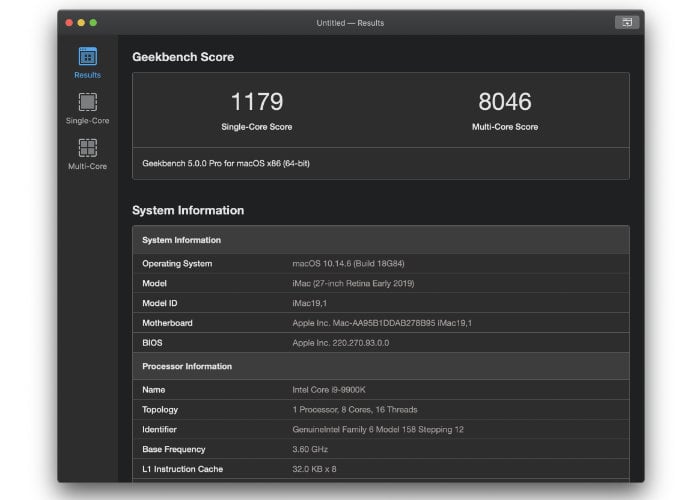Click the upload results toolbar icon
This screenshot has width=700, height=500.
point(627,22)
